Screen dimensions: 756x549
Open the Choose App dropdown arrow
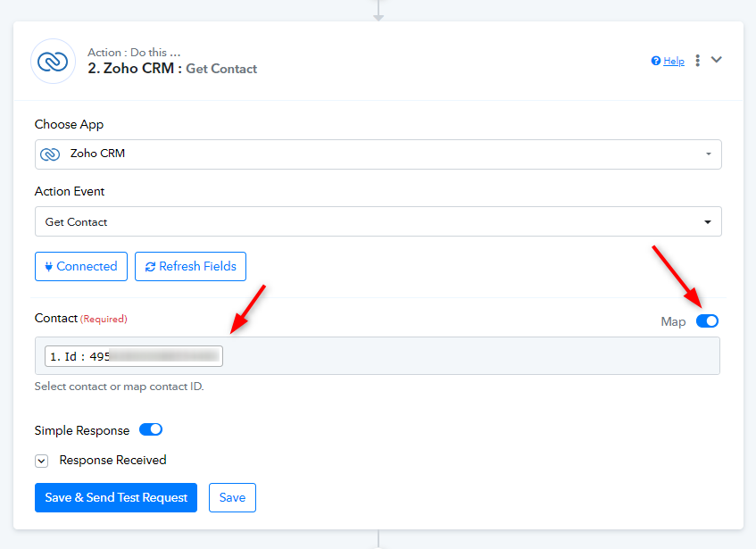709,154
